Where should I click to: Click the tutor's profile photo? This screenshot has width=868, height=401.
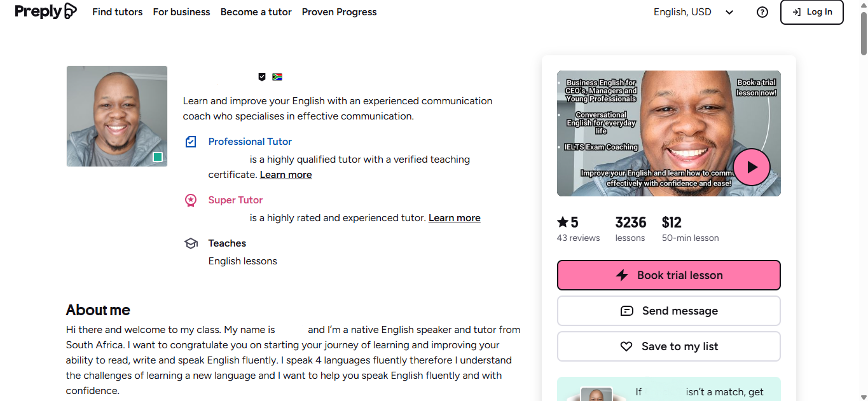click(x=117, y=116)
